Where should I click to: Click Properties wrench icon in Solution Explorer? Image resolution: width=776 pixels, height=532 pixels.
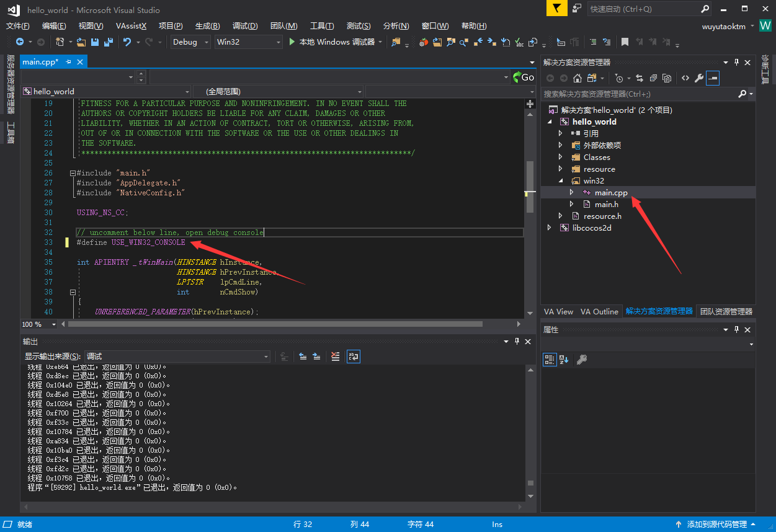699,78
